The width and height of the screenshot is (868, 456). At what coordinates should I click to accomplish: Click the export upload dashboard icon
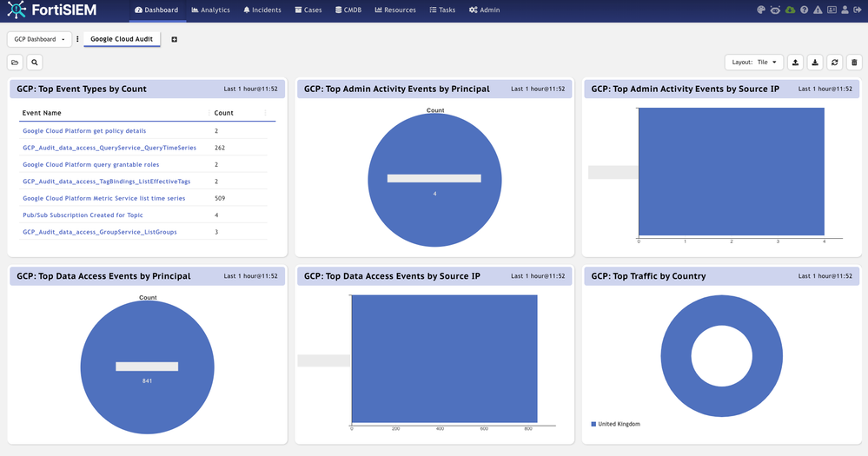tap(796, 63)
